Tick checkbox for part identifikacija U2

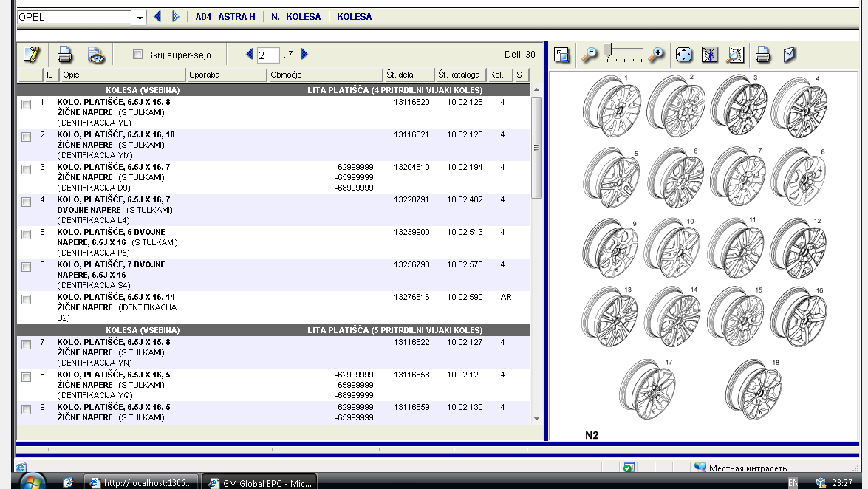pyautogui.click(x=26, y=300)
